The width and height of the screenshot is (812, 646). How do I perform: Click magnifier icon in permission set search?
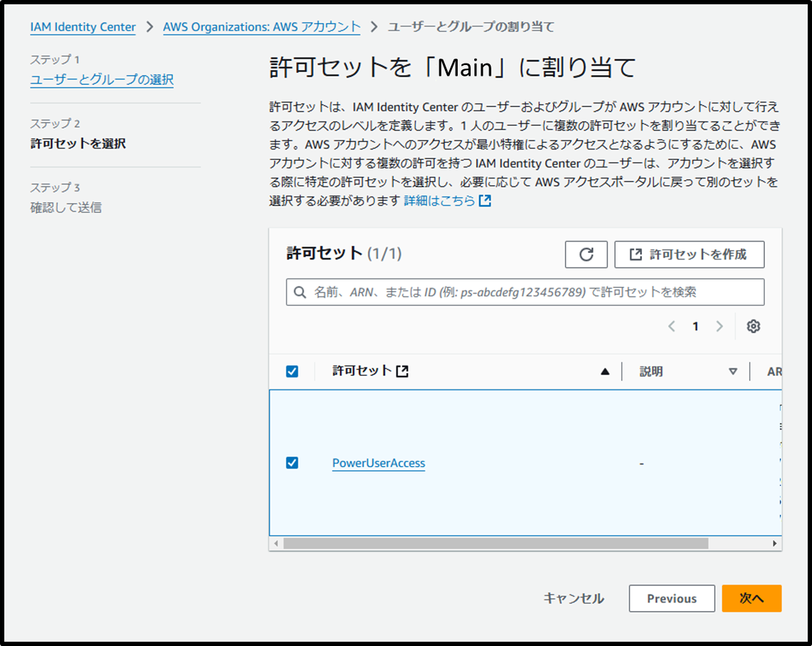[300, 292]
